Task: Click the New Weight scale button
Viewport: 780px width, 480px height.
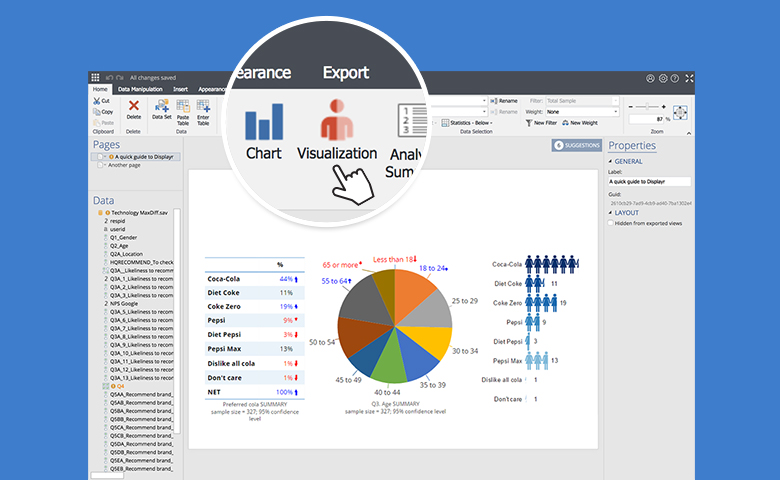Action: coord(580,123)
